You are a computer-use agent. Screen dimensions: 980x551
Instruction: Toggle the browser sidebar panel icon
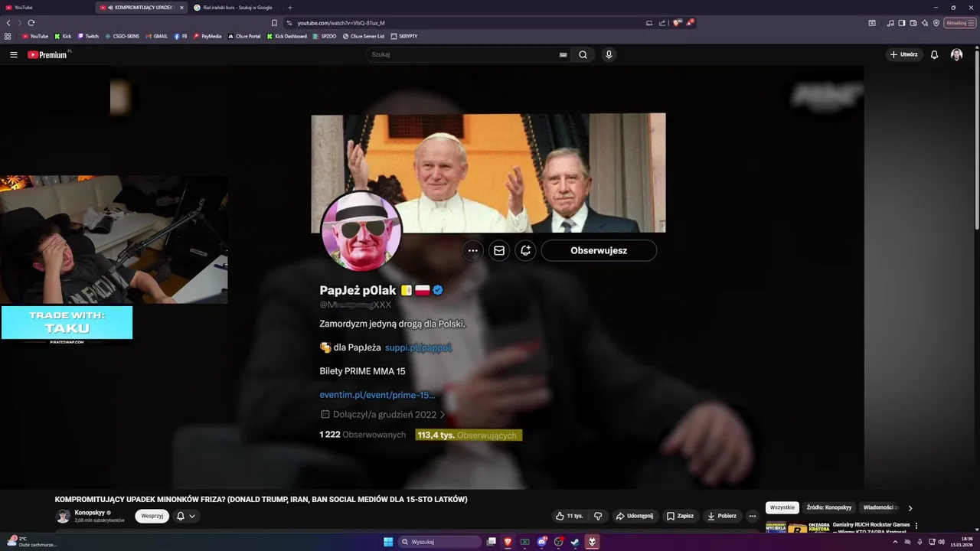(x=902, y=23)
